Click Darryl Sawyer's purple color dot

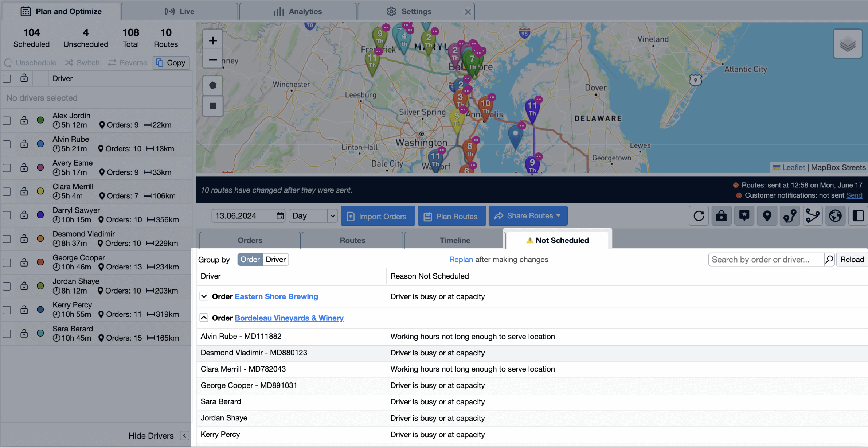click(x=40, y=215)
